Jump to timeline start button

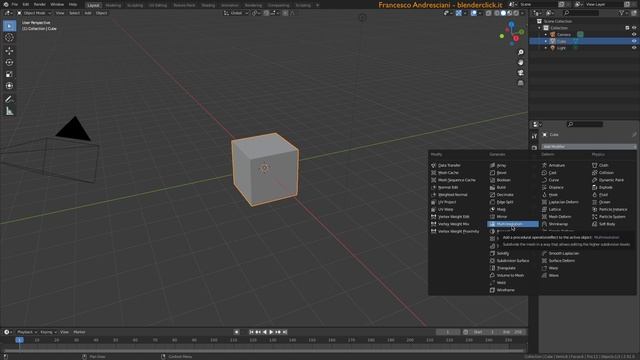[x=251, y=332]
